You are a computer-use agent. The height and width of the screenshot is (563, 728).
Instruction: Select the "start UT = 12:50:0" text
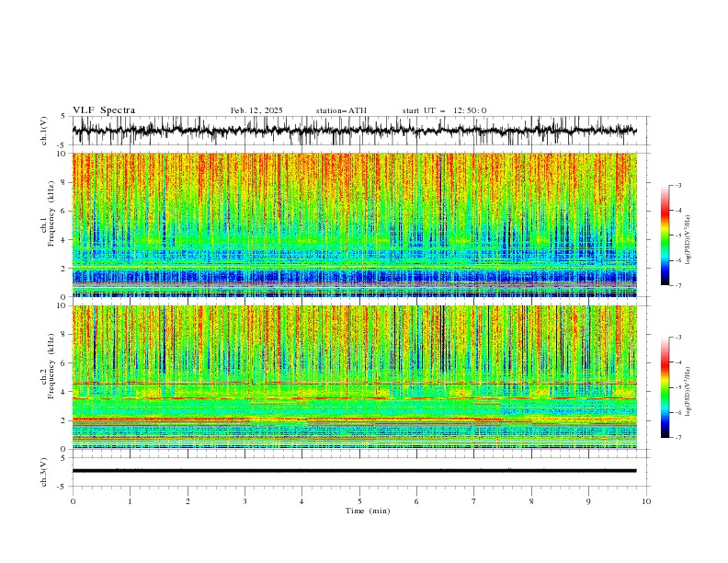pos(444,110)
